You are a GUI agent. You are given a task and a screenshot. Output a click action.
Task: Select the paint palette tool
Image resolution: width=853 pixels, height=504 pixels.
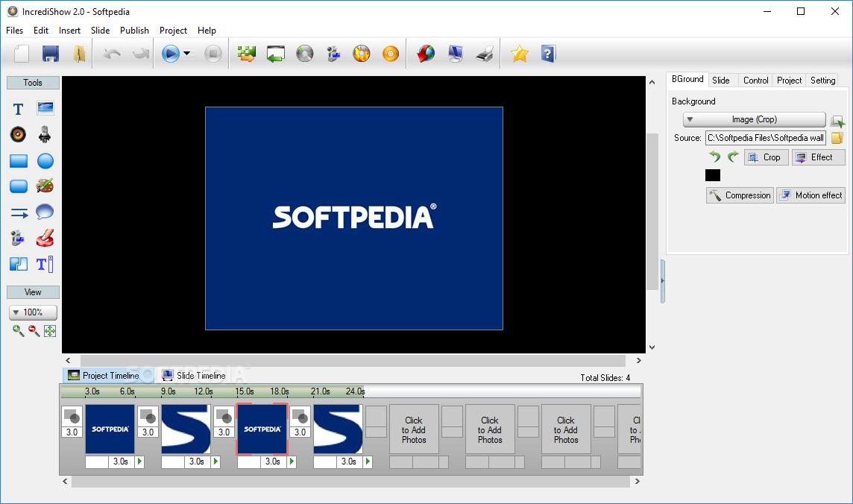[45, 186]
